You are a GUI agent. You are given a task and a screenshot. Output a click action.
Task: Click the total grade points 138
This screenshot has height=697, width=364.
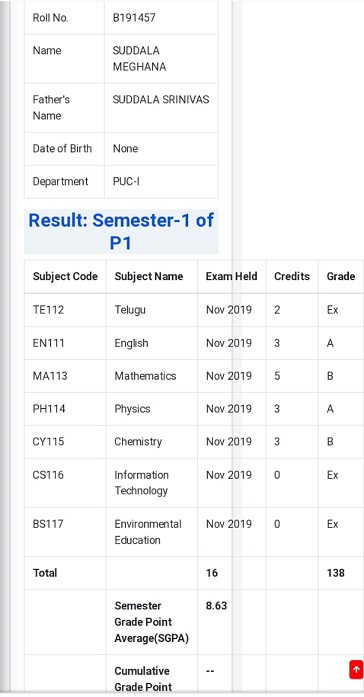click(336, 573)
